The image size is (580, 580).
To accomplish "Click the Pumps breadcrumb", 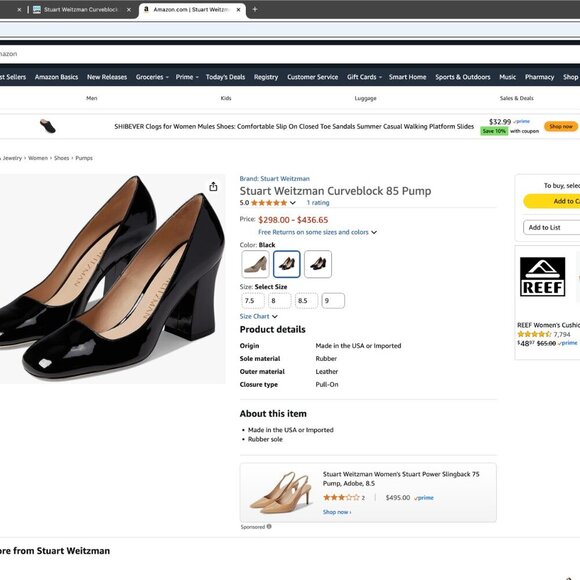I will coord(84,158).
